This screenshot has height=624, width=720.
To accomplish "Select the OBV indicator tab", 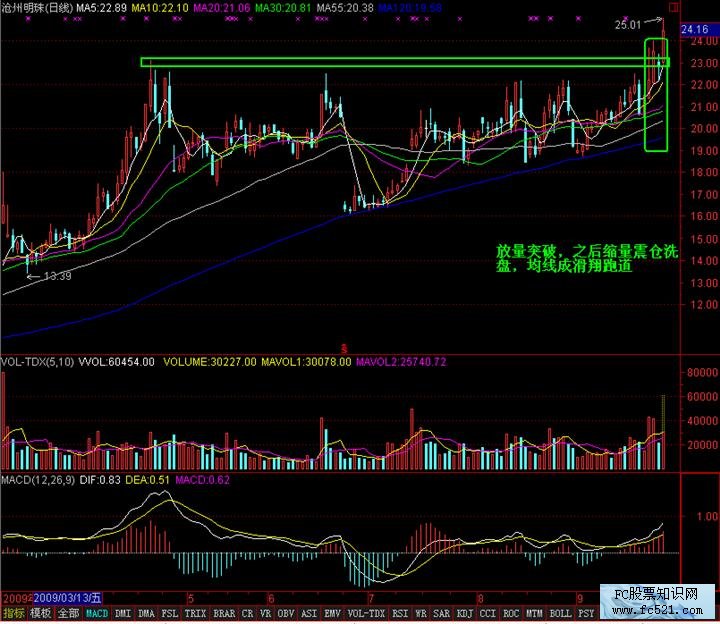I will (x=285, y=613).
